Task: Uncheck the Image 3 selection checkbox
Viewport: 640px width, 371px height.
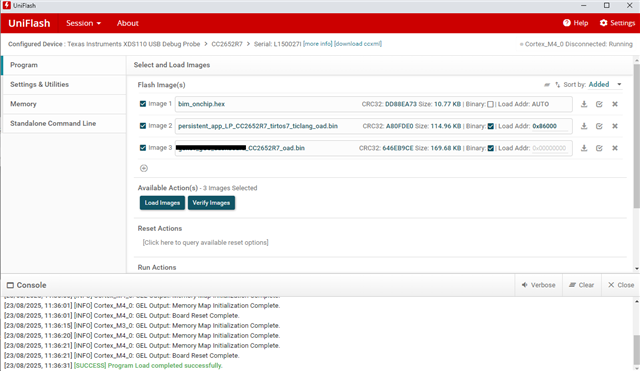Action: 143,148
